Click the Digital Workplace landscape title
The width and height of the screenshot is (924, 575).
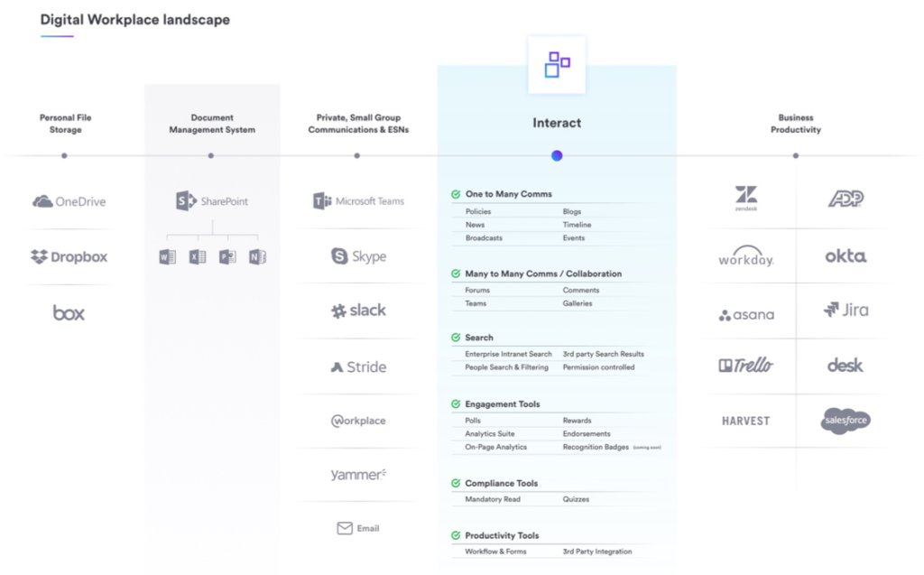(x=134, y=19)
